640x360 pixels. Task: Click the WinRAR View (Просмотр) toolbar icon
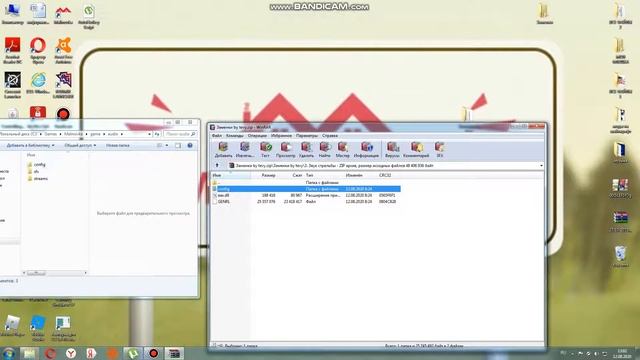tap(285, 149)
